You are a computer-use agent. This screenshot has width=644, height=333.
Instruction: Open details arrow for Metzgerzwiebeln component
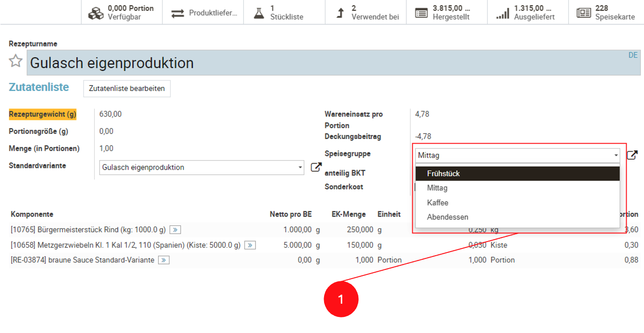click(x=250, y=245)
